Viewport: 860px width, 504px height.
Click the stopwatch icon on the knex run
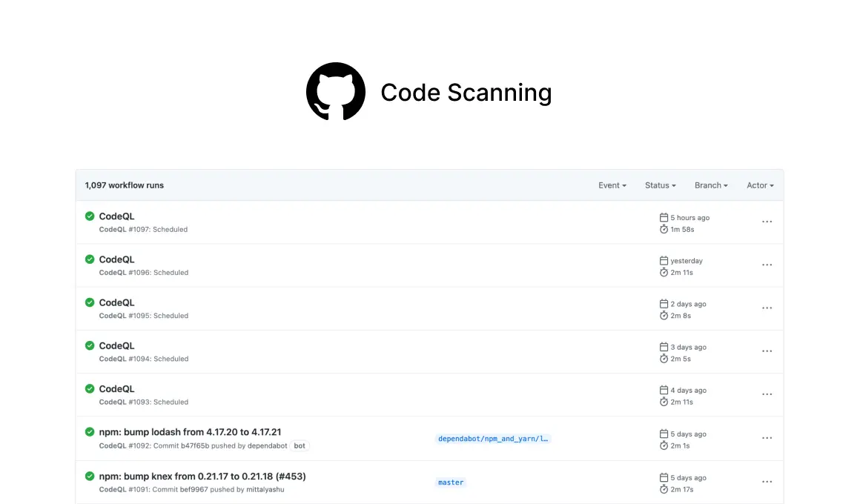pyautogui.click(x=663, y=488)
